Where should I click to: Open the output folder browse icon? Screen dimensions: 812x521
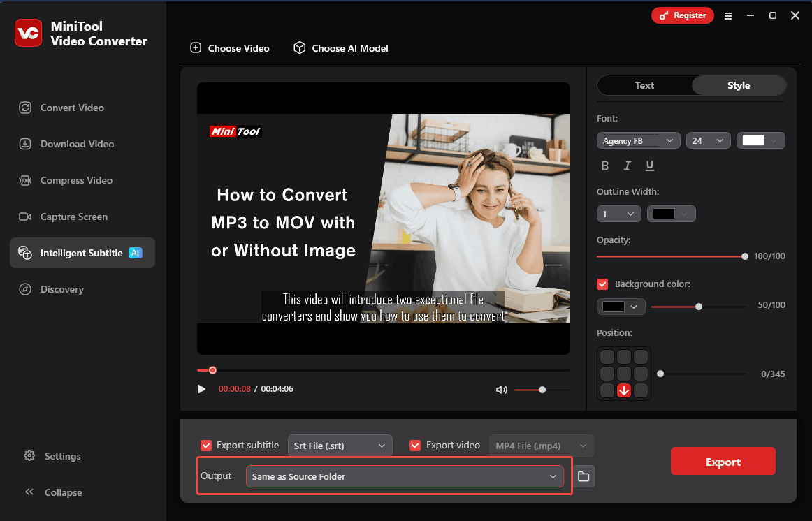(x=583, y=477)
